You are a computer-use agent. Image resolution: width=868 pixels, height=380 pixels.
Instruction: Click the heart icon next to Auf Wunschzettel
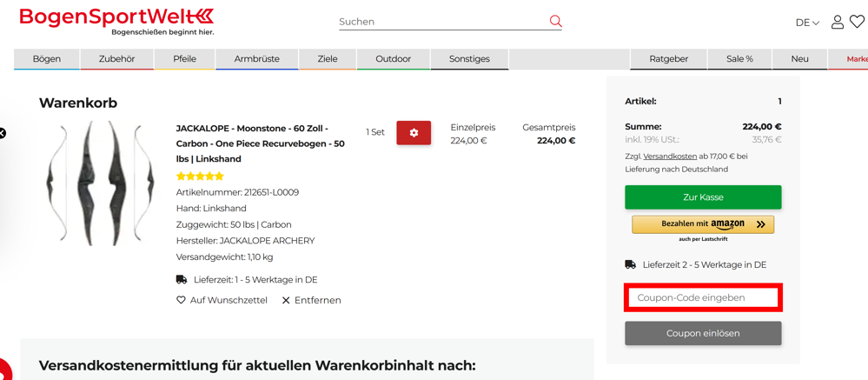[181, 300]
